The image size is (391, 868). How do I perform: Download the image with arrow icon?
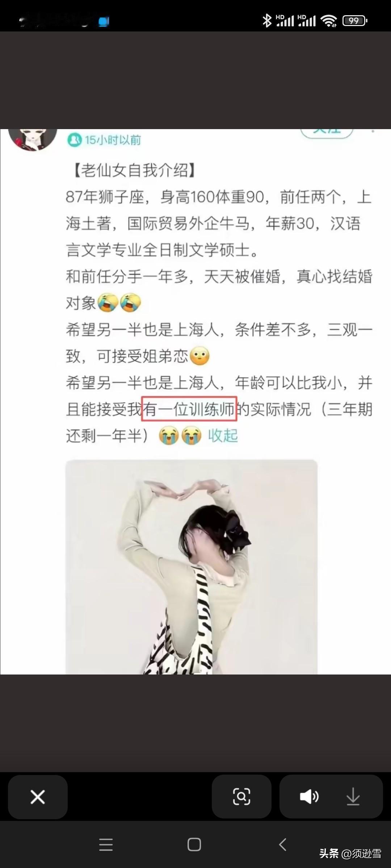(x=353, y=797)
